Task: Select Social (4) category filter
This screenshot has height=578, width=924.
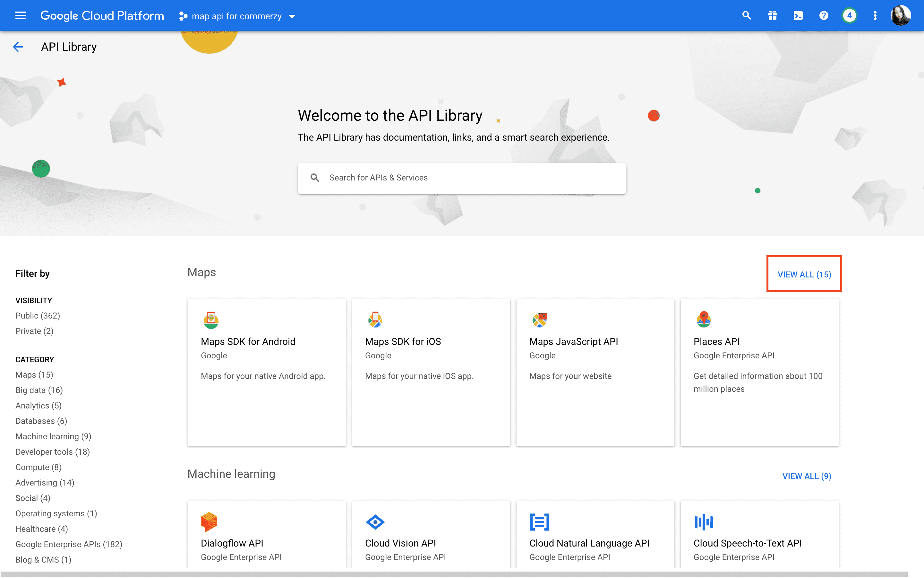Action: click(33, 498)
